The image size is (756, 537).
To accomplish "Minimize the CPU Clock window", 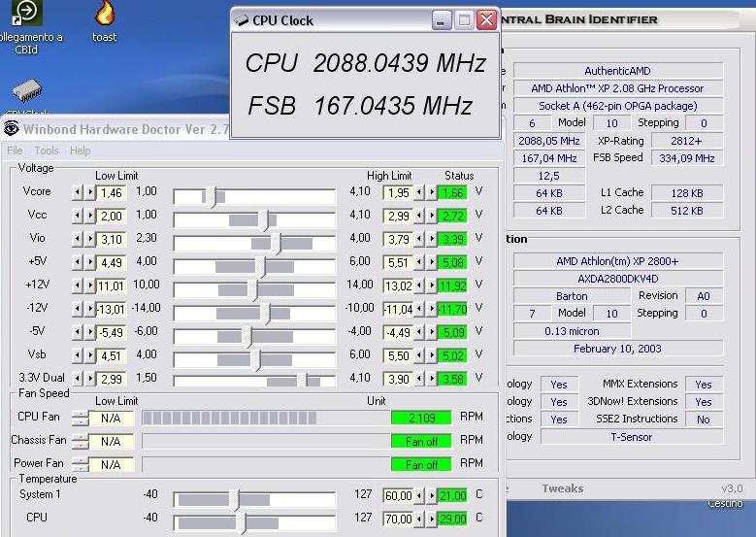I will coord(442,20).
